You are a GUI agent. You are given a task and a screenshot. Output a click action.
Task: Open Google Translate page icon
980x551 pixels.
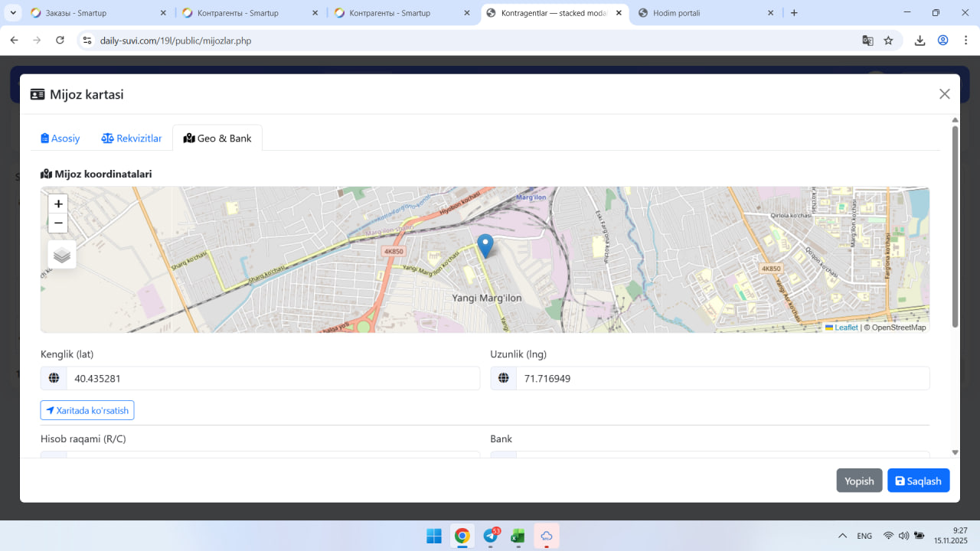pos(867,41)
